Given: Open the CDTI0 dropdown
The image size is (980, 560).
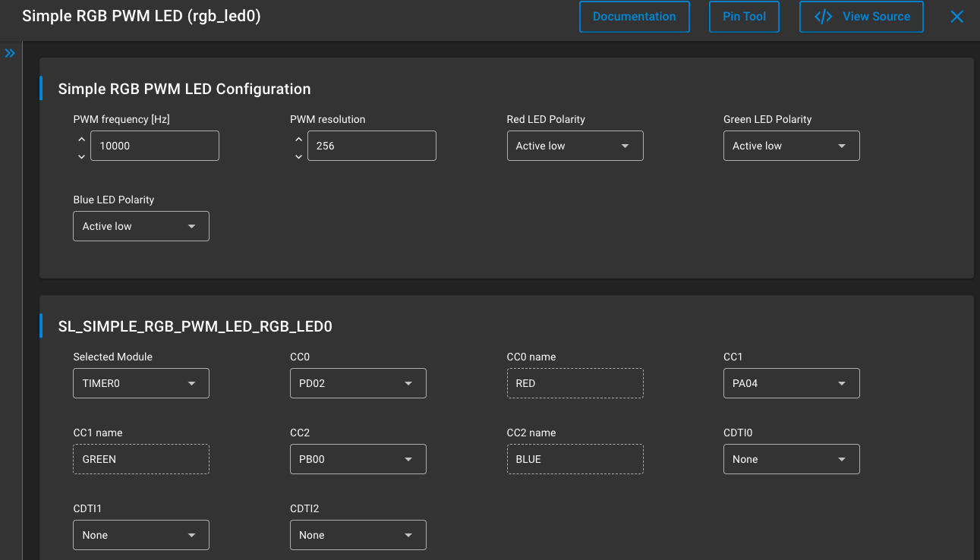Looking at the screenshot, I should click(791, 459).
